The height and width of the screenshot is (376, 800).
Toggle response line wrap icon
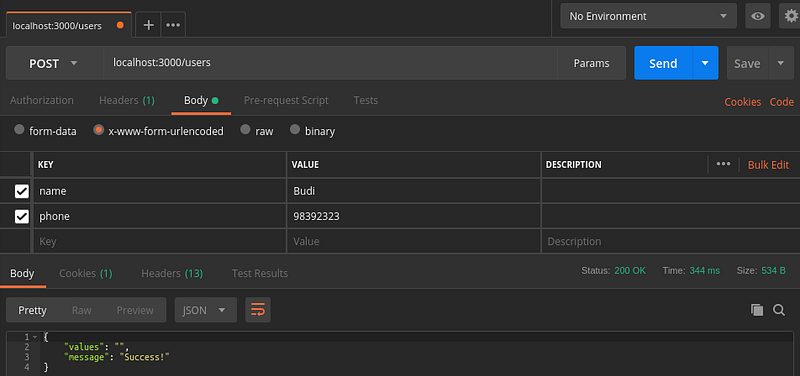tap(258, 310)
